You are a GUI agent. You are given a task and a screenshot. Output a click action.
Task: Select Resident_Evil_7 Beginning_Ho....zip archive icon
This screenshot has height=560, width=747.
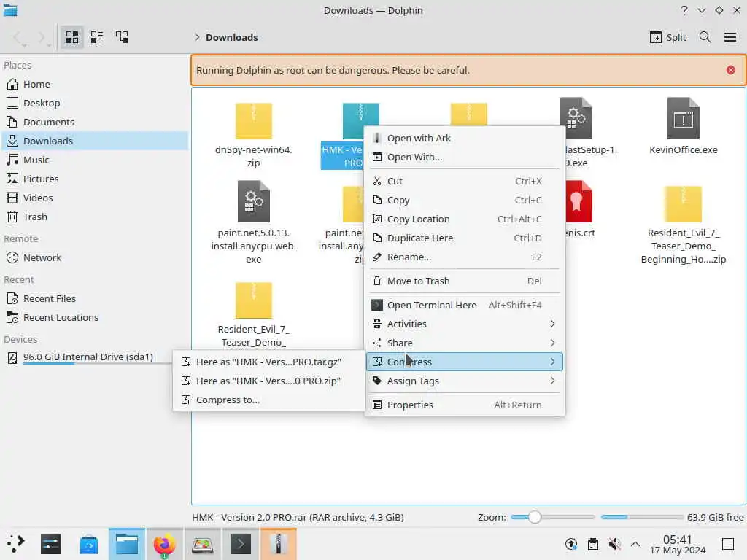(683, 204)
